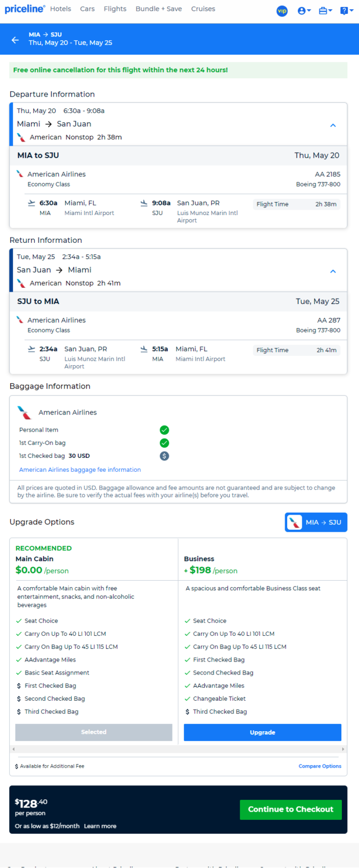
Task: Go to Bundle + Save
Action: point(159,9)
